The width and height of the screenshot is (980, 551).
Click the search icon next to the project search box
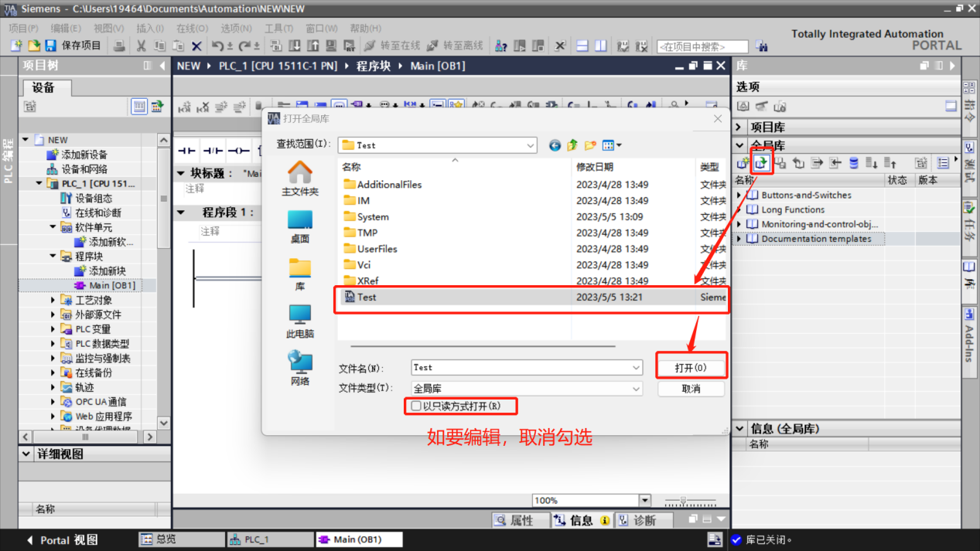761,46
